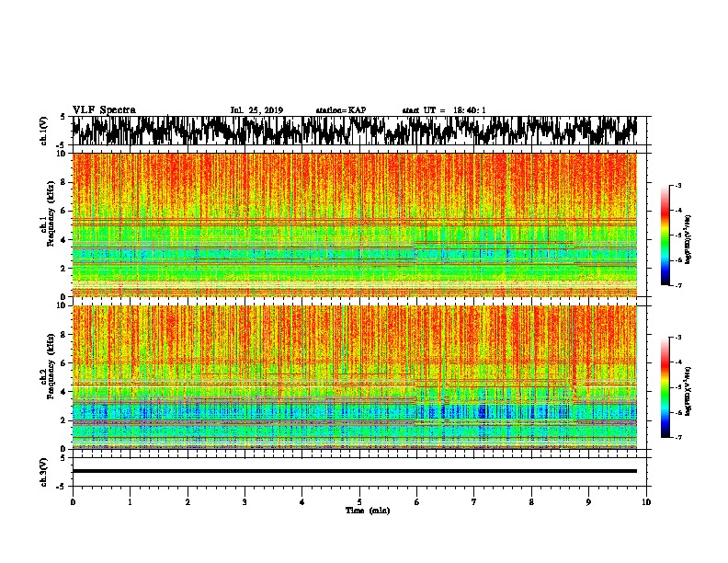The width and height of the screenshot is (728, 563).
Task: Click the log(PSD) label beside ch.1 colorbar
Action: (x=688, y=240)
